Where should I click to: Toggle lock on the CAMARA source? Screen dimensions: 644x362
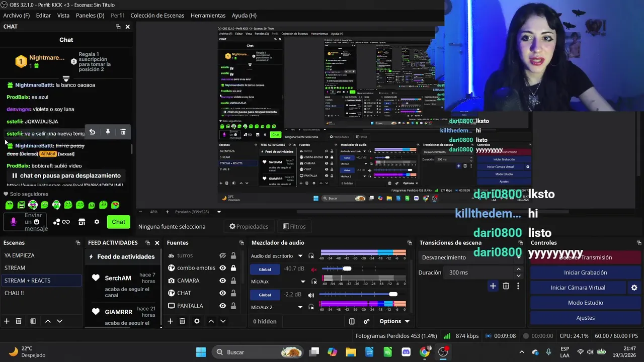click(233, 281)
